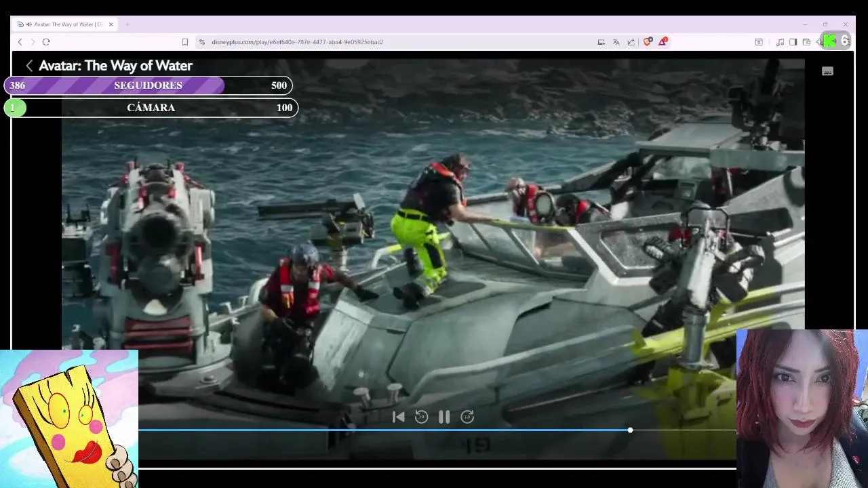Open Brave Shields panel

click(648, 42)
